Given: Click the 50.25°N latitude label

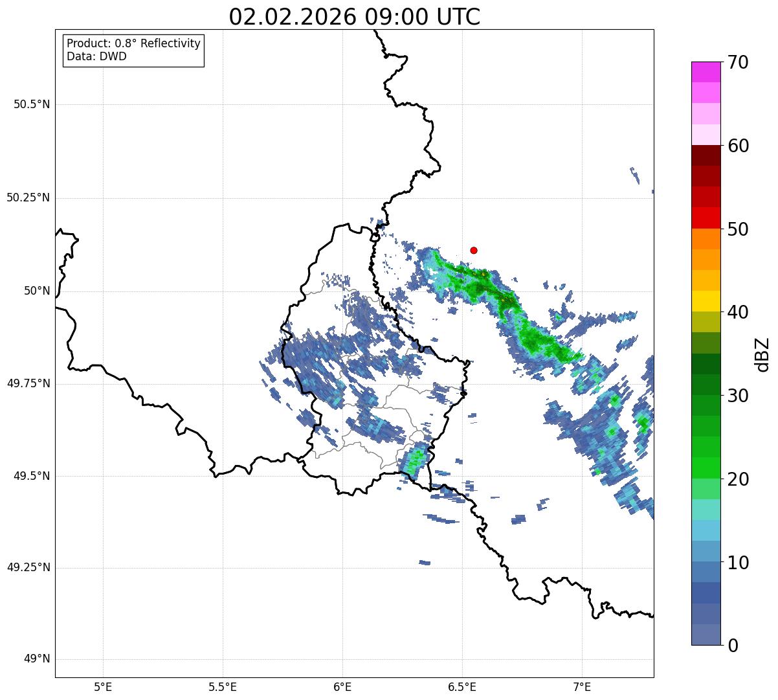Looking at the screenshot, I should (x=28, y=198).
